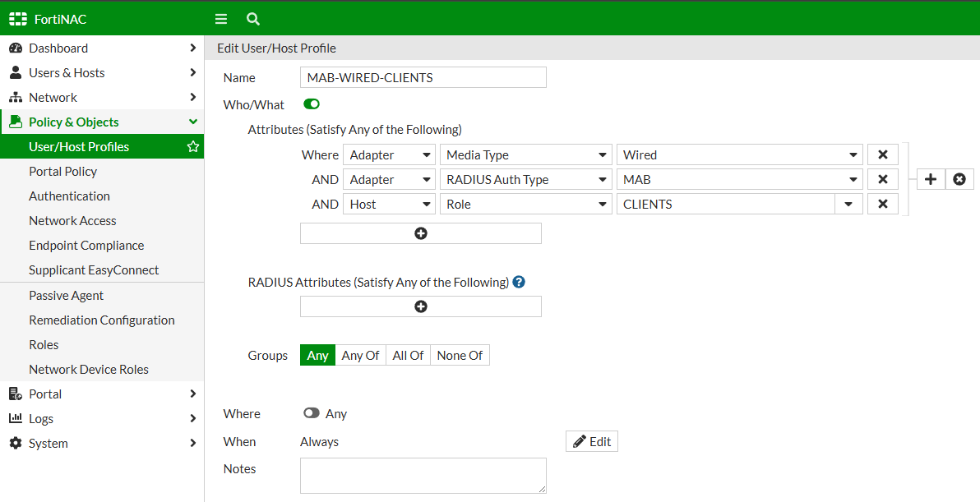The image size is (980, 502).
Task: Select the Any Of groups option
Action: (x=361, y=355)
